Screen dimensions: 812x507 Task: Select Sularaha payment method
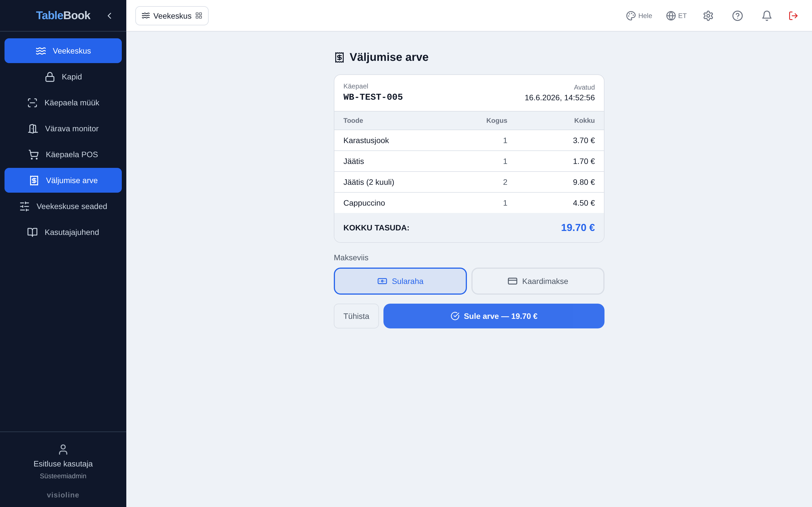(400, 281)
